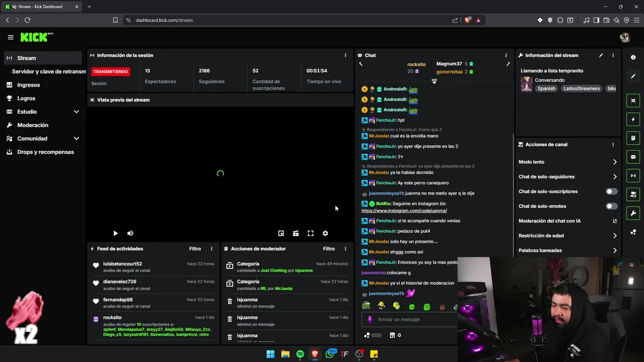
Task: Open the codejuanma Instagram link in chat
Action: click(x=404, y=211)
